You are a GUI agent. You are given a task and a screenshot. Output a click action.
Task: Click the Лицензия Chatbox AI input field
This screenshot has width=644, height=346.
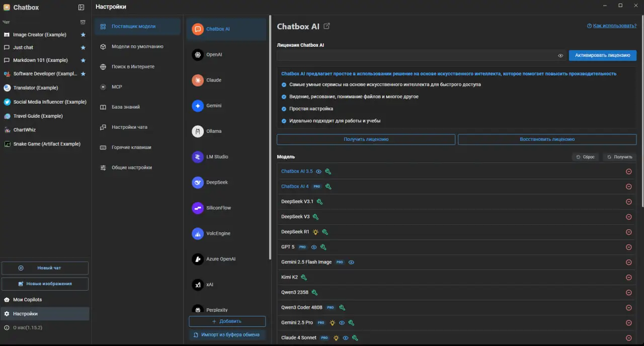[415, 55]
